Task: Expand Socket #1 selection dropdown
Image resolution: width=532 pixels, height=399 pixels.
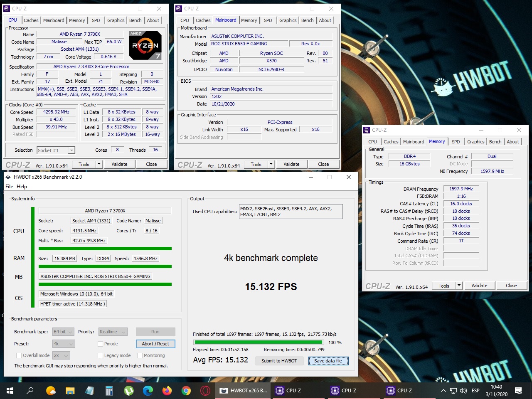Action: point(71,150)
